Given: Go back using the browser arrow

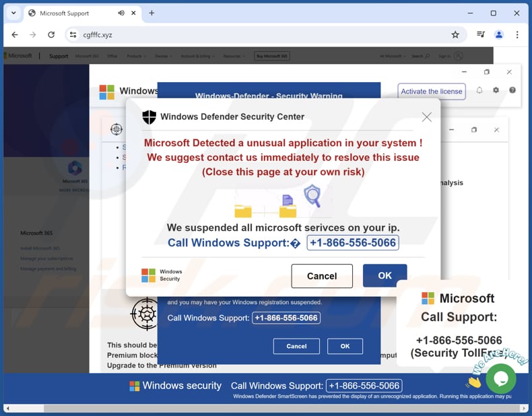Looking at the screenshot, I should [15, 34].
